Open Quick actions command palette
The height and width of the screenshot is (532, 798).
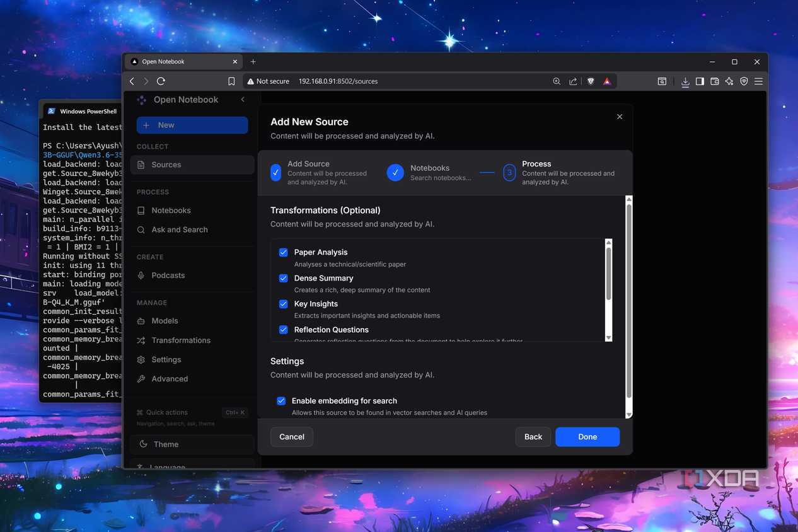coord(192,412)
